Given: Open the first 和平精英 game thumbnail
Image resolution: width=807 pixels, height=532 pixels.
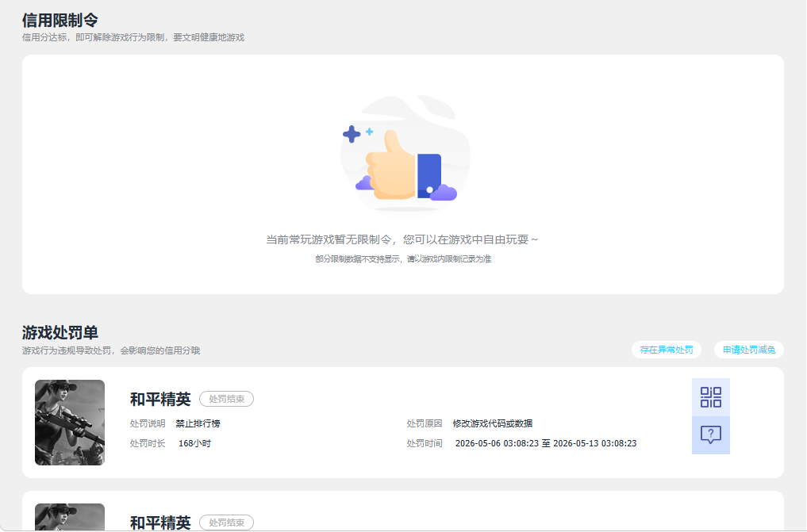Looking at the screenshot, I should (x=70, y=423).
